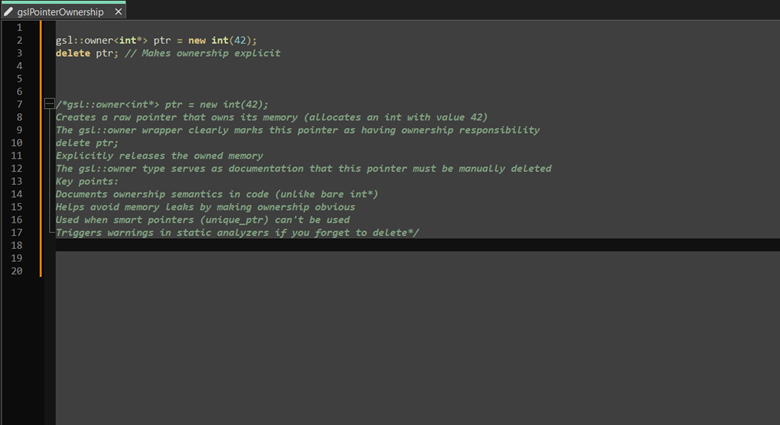The height and width of the screenshot is (425, 780).
Task: Click line number 2 in the gutter
Action: pos(19,40)
